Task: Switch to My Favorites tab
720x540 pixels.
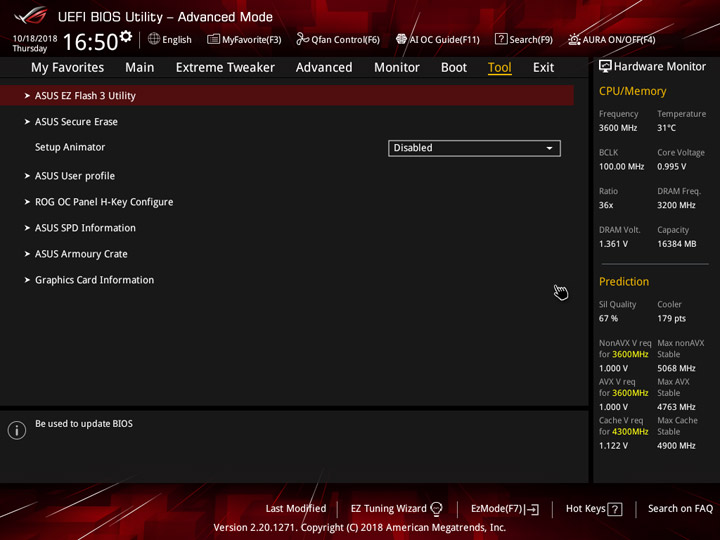Action: (68, 68)
